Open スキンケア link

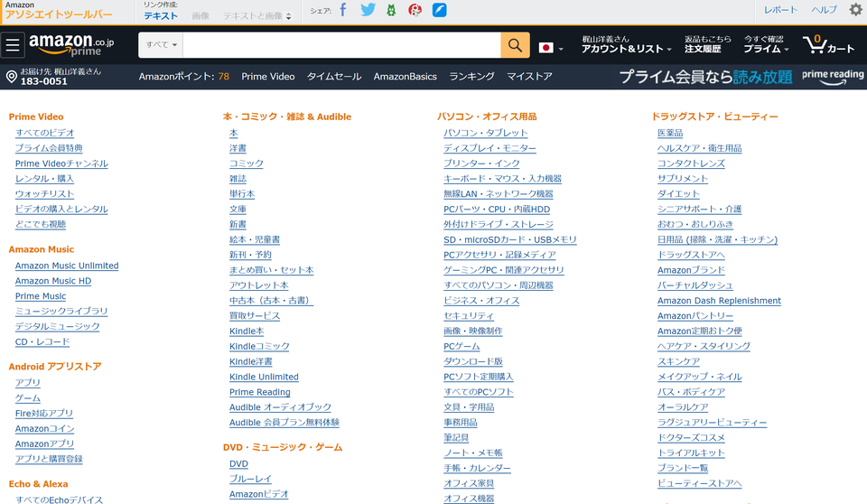click(678, 361)
